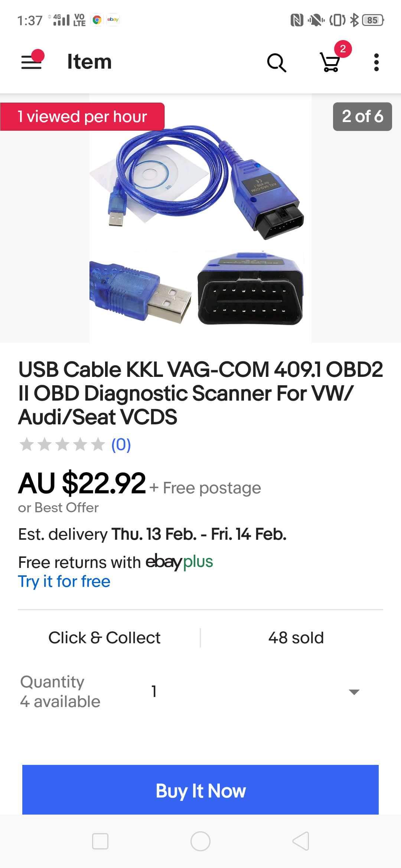Tap the 1 viewed per hour badge
The width and height of the screenshot is (401, 868).
click(82, 116)
